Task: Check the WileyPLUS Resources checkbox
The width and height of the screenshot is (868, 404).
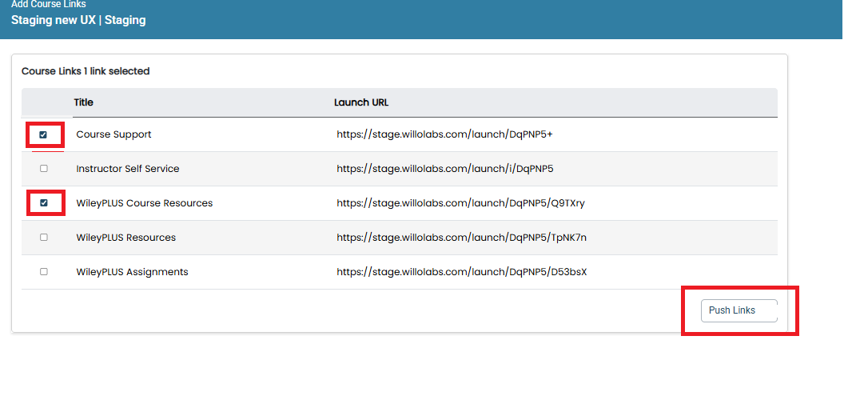Action: click(44, 237)
